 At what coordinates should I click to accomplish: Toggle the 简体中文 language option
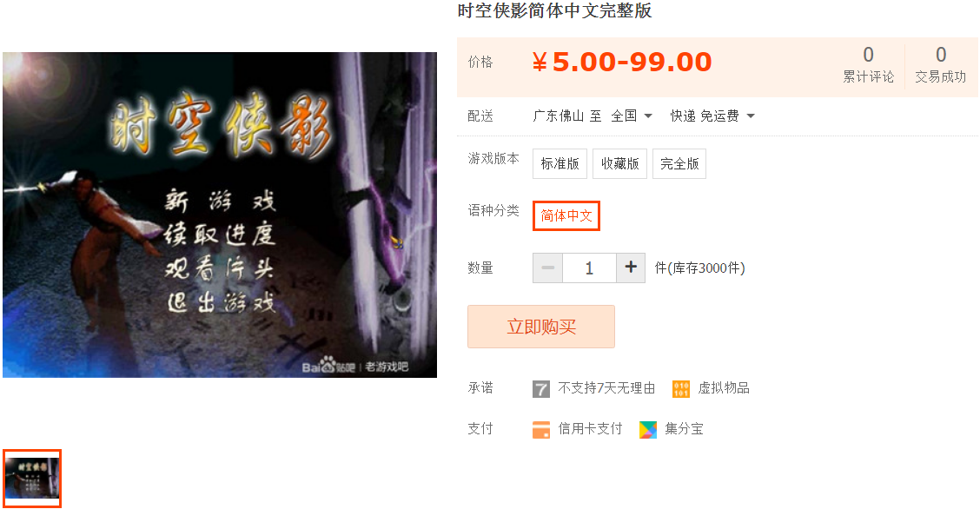point(566,216)
